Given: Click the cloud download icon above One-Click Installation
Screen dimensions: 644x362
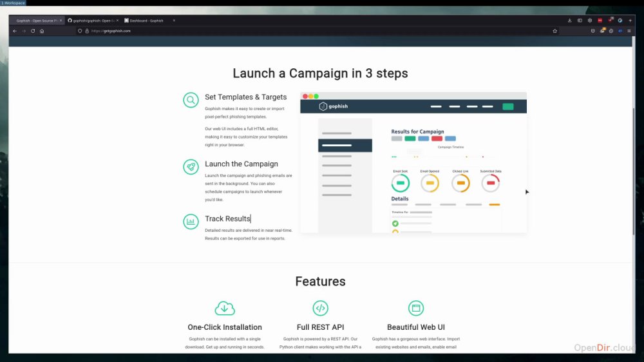Looking at the screenshot, I should pyautogui.click(x=225, y=308).
